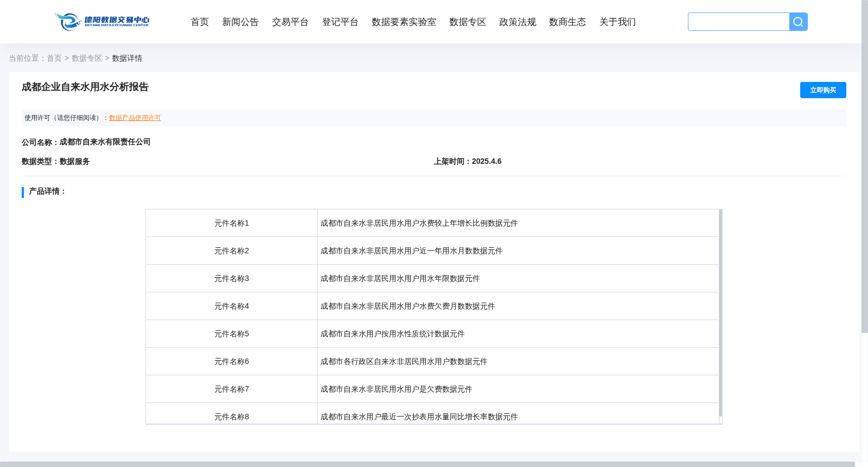Open the 数据产品使用许可 link
868x467 pixels.
(x=135, y=118)
